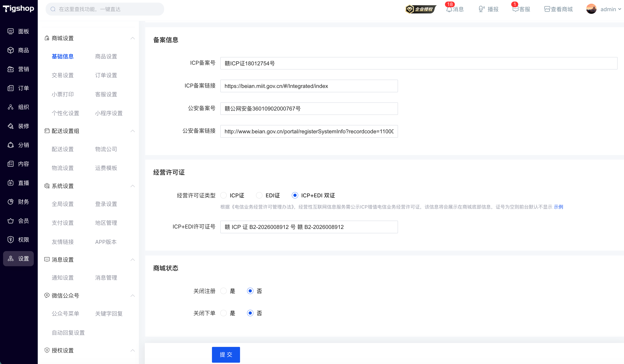Screen dimensions: 624x364
Task: Open the 面板 dashboard icon
Action: point(10,31)
